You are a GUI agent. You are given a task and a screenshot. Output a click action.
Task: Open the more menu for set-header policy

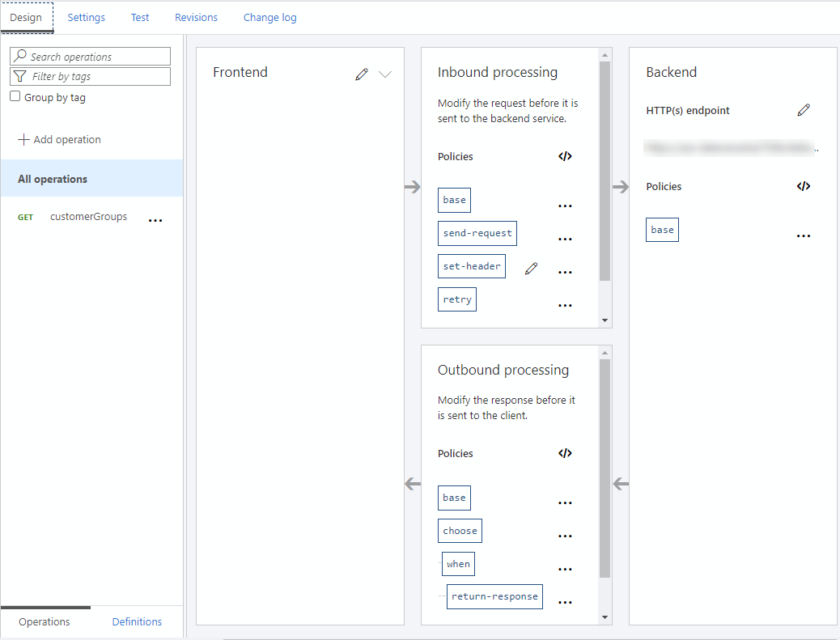click(565, 272)
